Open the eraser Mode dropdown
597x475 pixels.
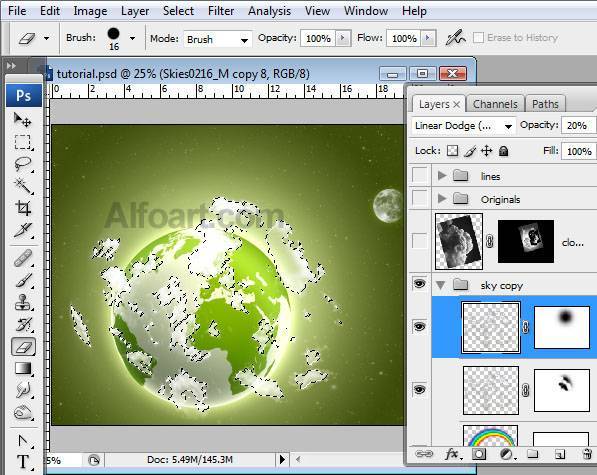(217, 39)
